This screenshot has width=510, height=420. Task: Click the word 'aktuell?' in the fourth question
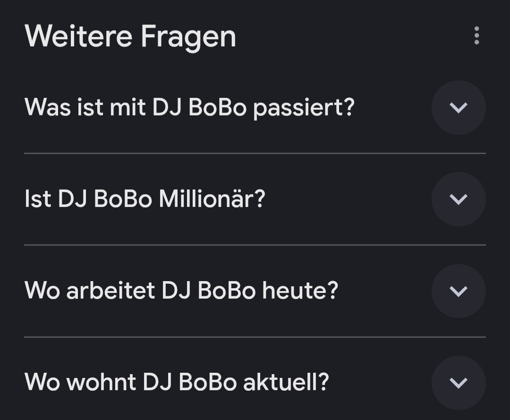click(286, 383)
